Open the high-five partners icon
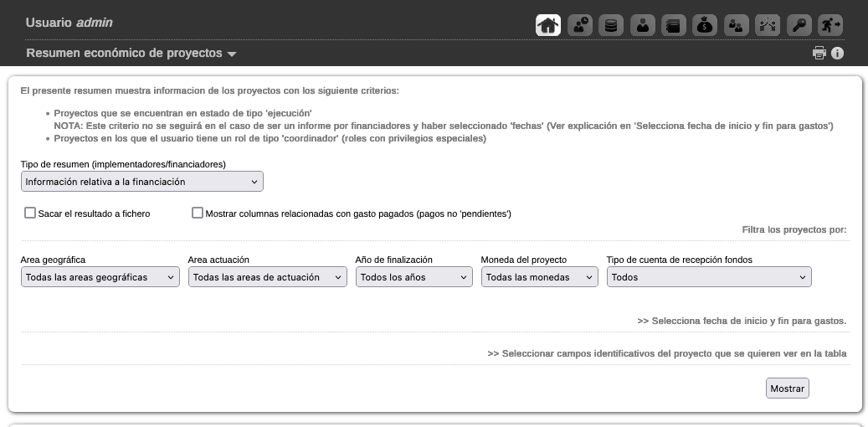Viewport: 868px width, 427px height. [x=768, y=25]
